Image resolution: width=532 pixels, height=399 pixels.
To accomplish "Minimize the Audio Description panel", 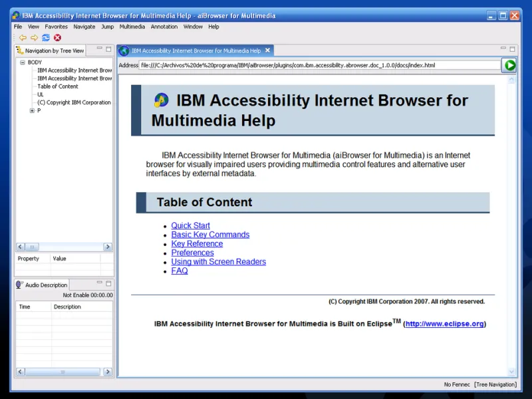I will [99, 282].
